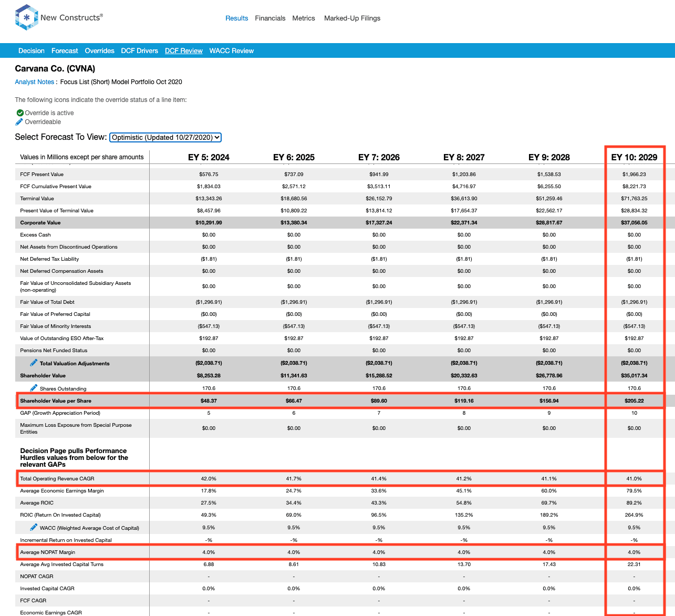Click the WACC (Weighted Average Cost of Capital) label

pyautogui.click(x=89, y=528)
